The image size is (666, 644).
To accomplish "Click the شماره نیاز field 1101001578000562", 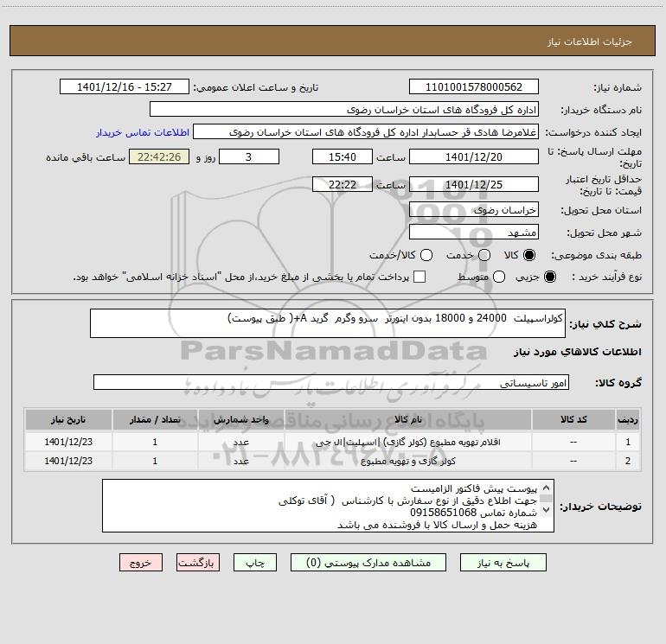I will pos(474,87).
